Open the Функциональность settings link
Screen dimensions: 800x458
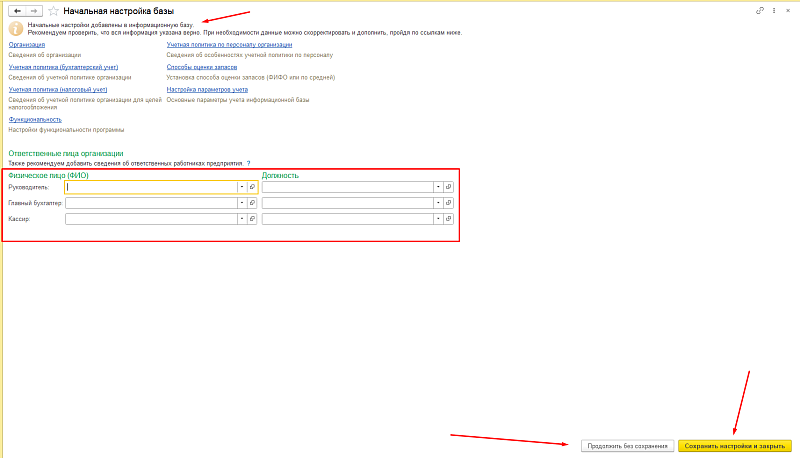click(35, 119)
